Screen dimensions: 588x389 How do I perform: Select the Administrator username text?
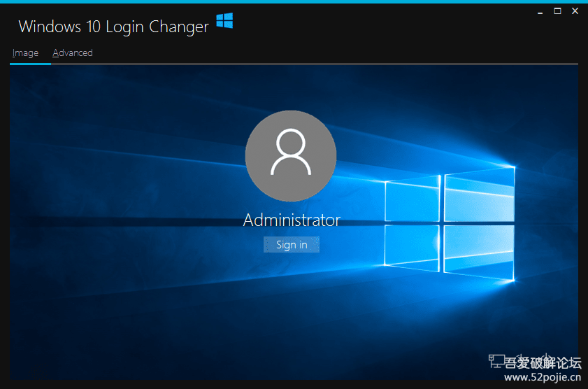pos(292,220)
